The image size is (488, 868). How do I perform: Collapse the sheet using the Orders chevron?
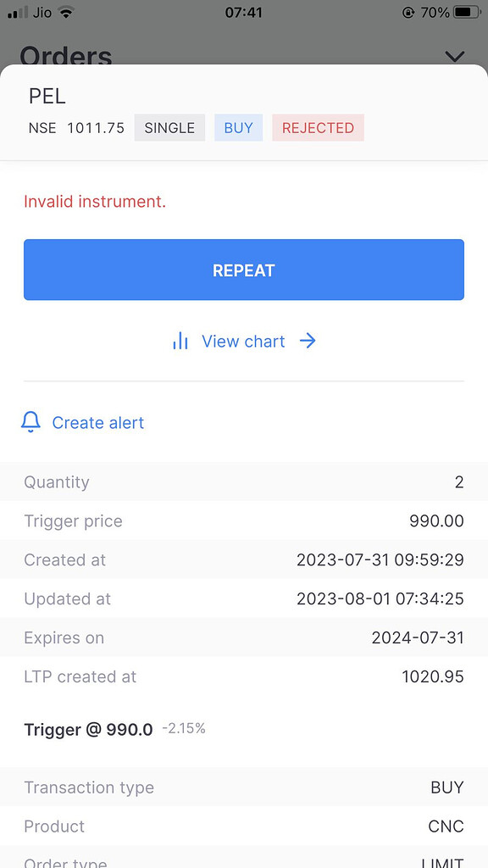[455, 58]
